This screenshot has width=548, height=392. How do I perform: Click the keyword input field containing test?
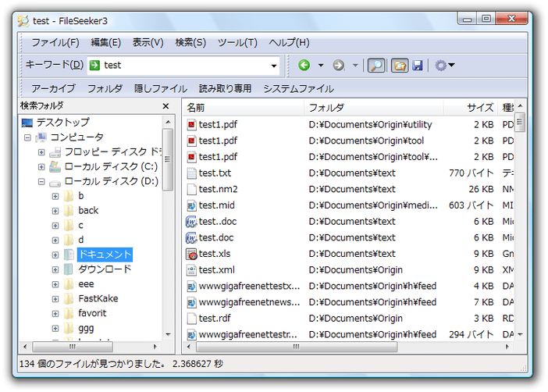pos(183,66)
